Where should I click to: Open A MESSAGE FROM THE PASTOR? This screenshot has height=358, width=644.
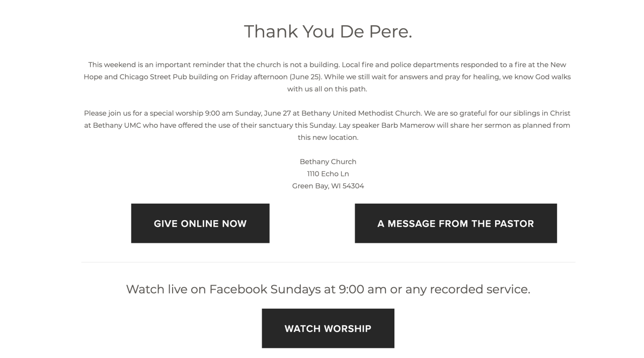(455, 223)
